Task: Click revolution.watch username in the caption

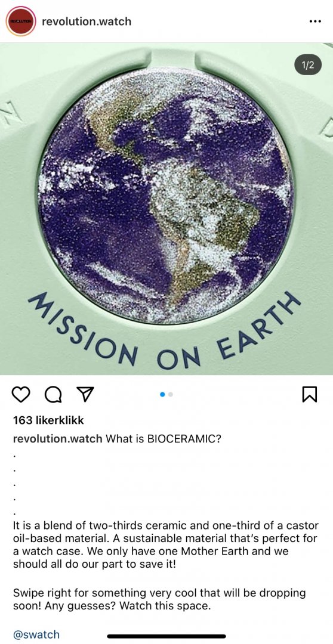Action: tap(57, 439)
